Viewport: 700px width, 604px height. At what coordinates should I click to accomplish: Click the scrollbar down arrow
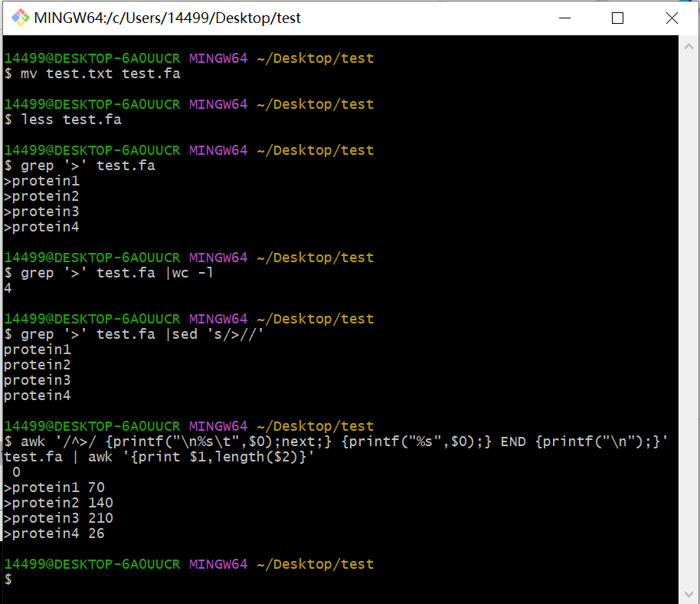(689, 594)
